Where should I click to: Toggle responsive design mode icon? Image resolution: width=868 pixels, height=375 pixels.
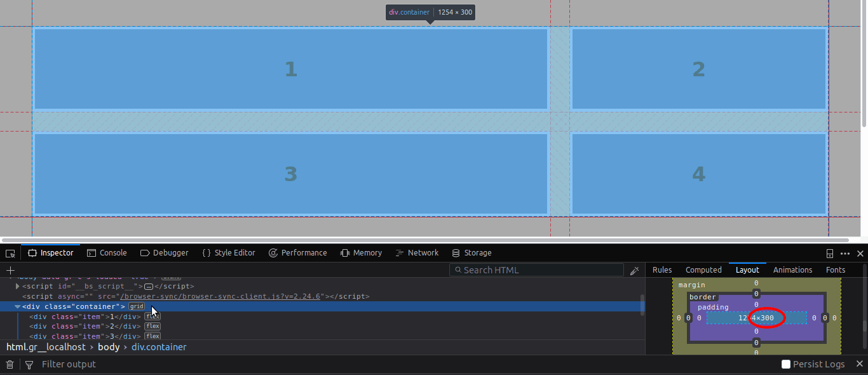830,253
